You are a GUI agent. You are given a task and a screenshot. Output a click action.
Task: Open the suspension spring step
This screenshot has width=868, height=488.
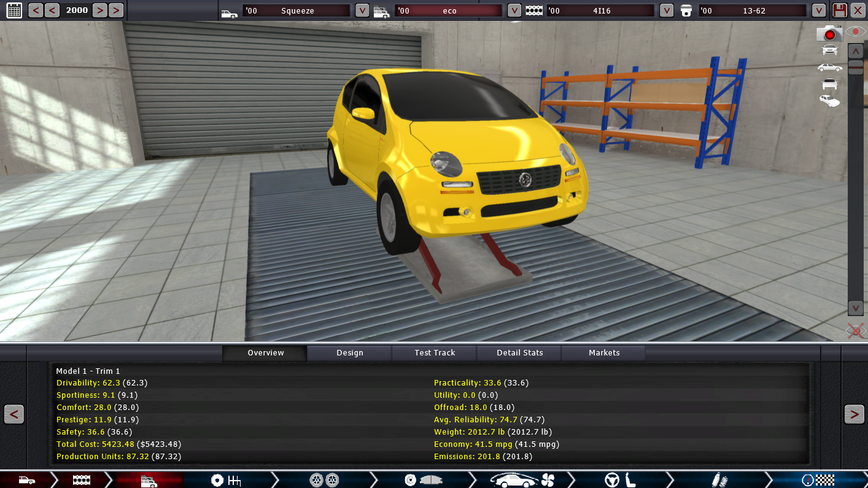pos(719,480)
